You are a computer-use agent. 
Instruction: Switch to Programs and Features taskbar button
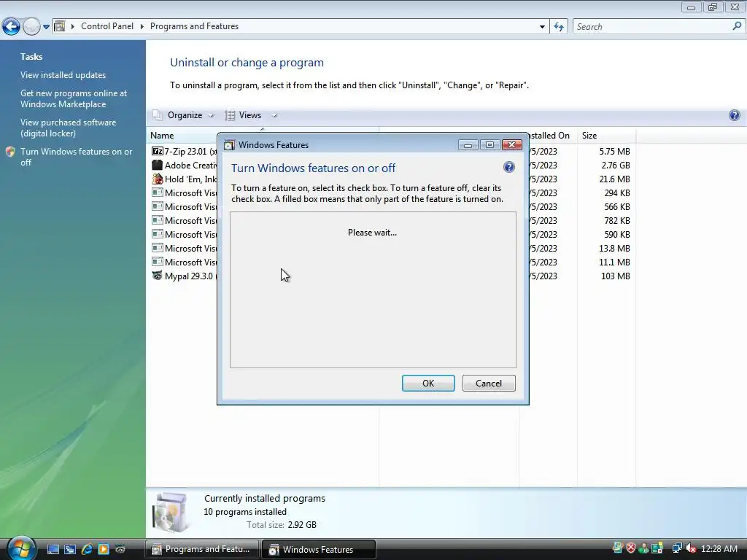201,550
